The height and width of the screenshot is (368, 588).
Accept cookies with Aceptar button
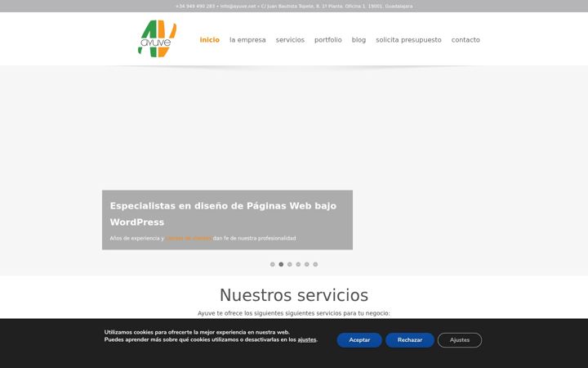click(359, 340)
